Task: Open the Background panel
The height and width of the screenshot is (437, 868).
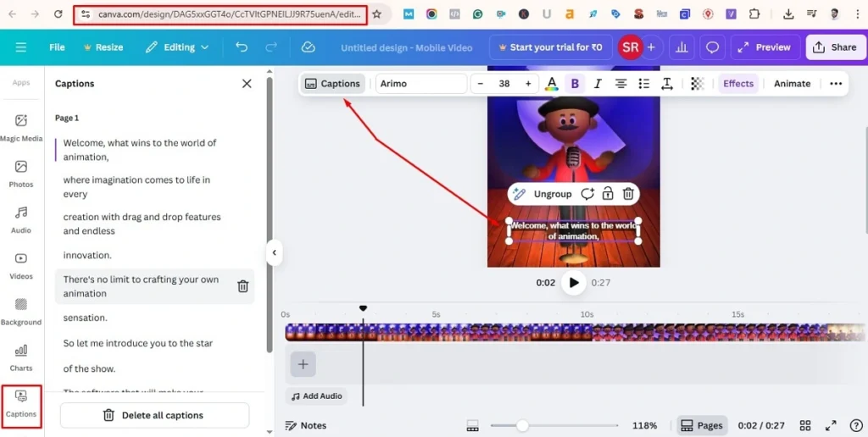Action: 21,312
